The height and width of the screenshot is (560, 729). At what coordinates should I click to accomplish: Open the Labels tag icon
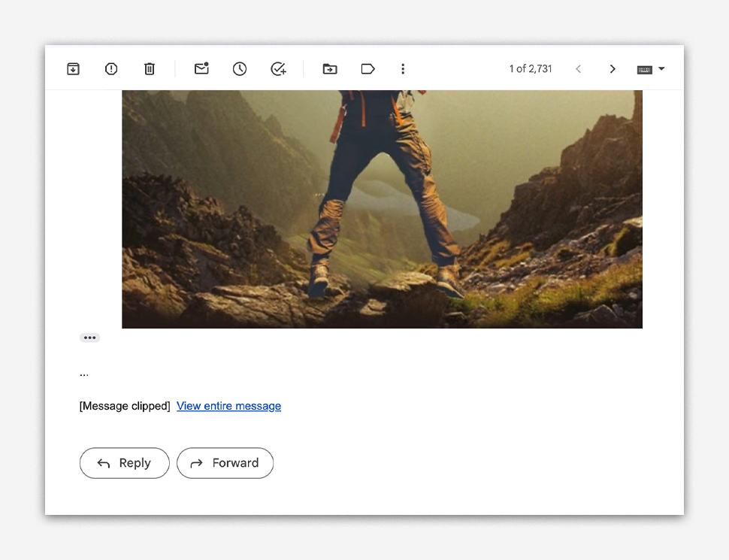[368, 69]
